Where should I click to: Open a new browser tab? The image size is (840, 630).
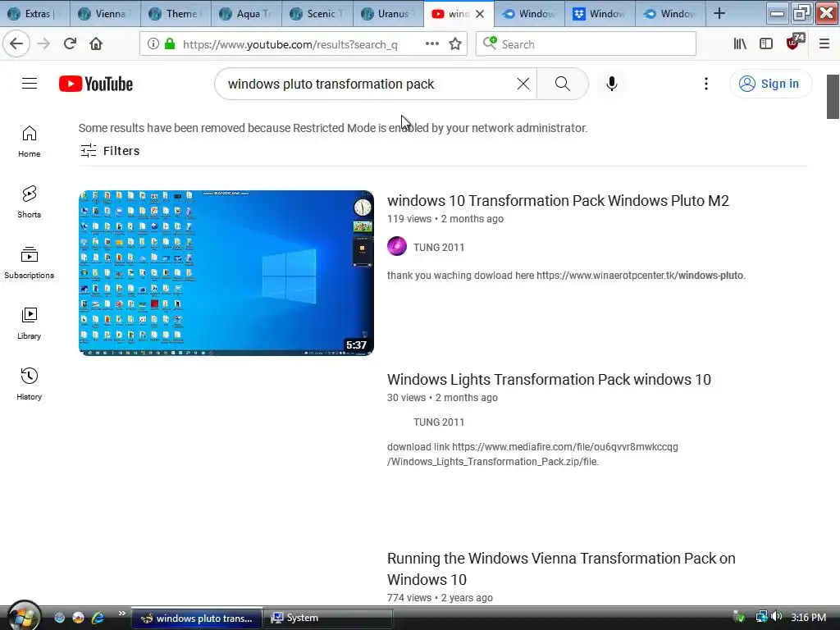pos(719,14)
